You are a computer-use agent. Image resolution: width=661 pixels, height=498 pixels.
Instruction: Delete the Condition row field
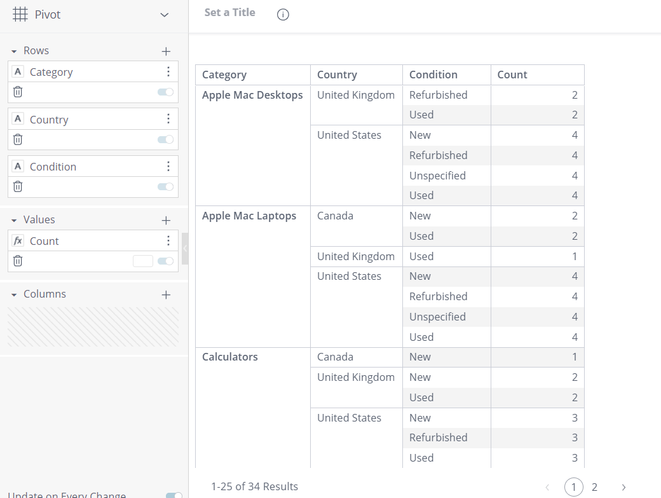[x=18, y=186]
